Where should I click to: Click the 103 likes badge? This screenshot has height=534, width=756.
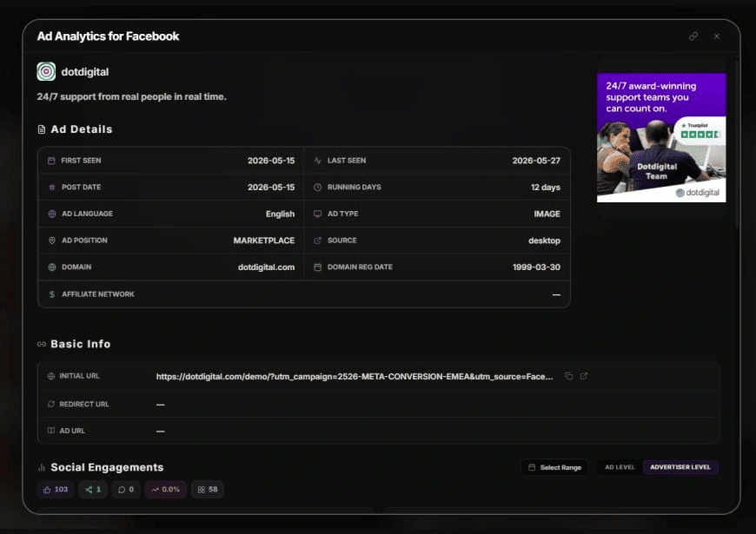(56, 490)
